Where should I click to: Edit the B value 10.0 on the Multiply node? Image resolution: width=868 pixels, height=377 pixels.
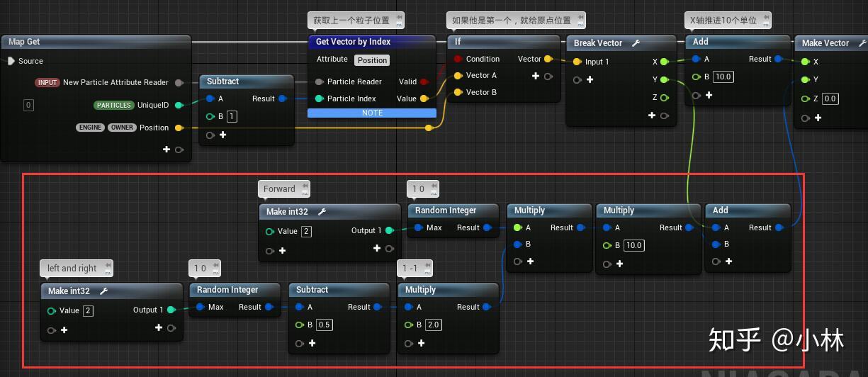633,245
